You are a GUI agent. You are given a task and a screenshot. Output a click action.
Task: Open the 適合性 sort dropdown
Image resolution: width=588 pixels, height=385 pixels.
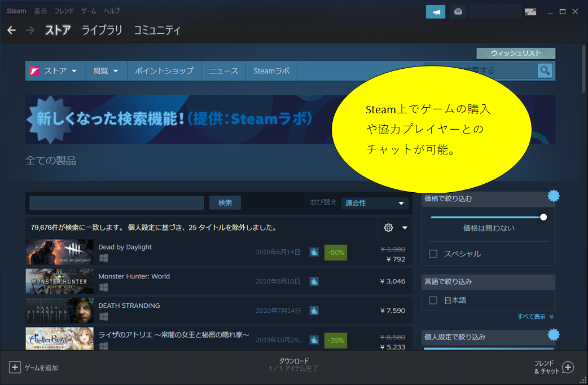click(374, 203)
